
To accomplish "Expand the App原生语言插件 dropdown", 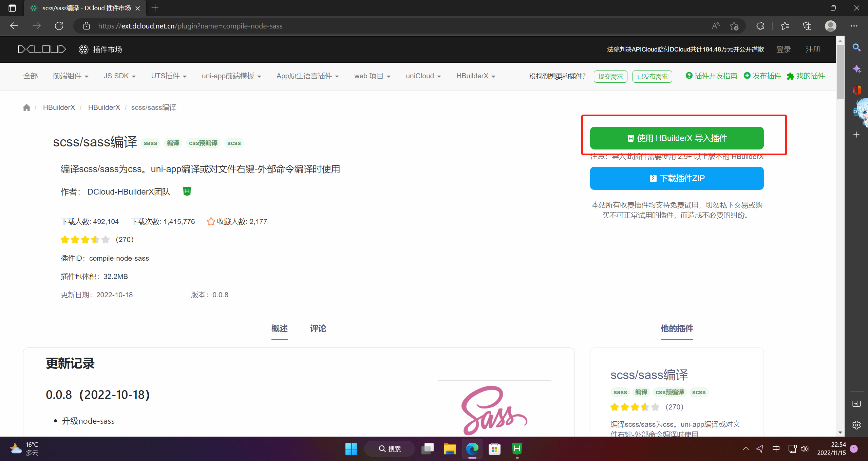I will 307,76.
